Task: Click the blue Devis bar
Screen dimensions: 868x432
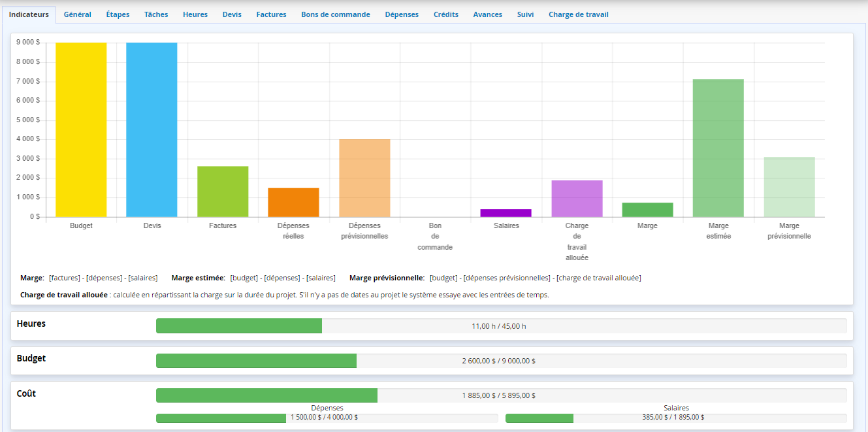Action: point(152,131)
